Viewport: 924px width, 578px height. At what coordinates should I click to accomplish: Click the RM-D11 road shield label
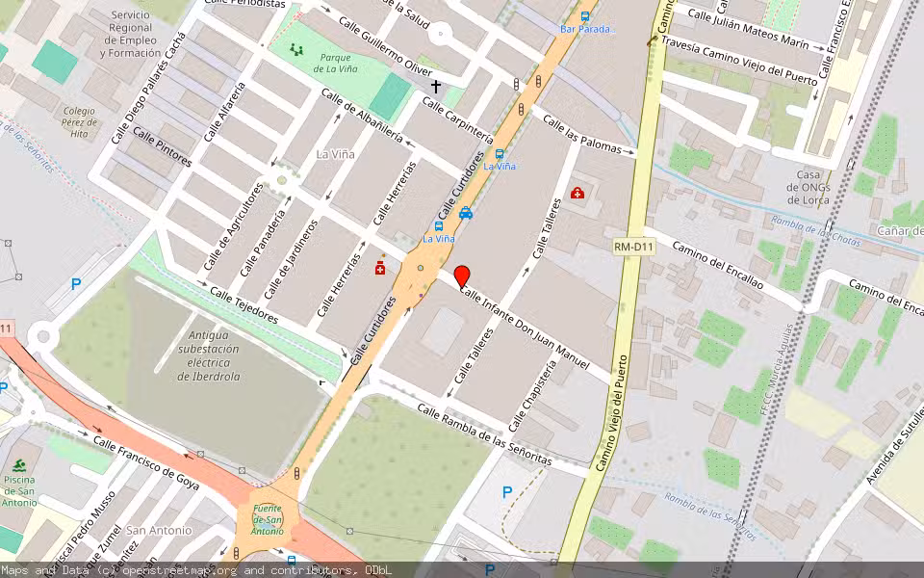(x=633, y=248)
